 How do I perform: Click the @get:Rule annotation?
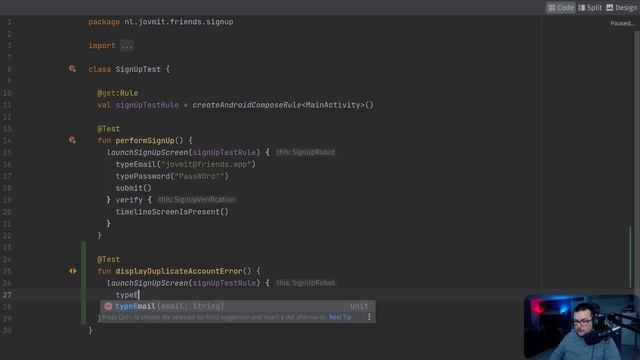(x=118, y=93)
